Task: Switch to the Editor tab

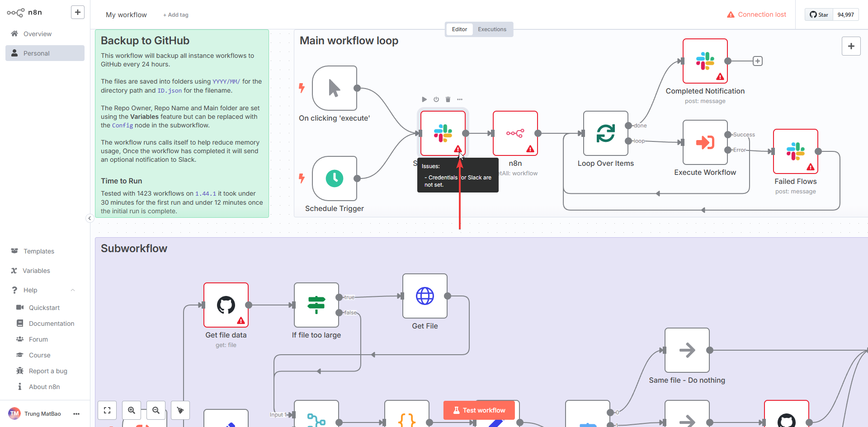Action: [459, 29]
